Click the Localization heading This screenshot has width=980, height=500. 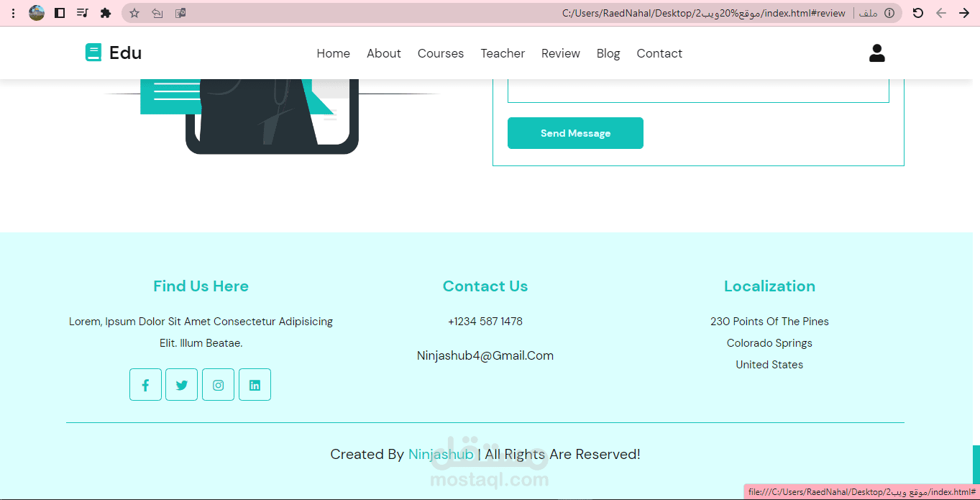pos(769,286)
